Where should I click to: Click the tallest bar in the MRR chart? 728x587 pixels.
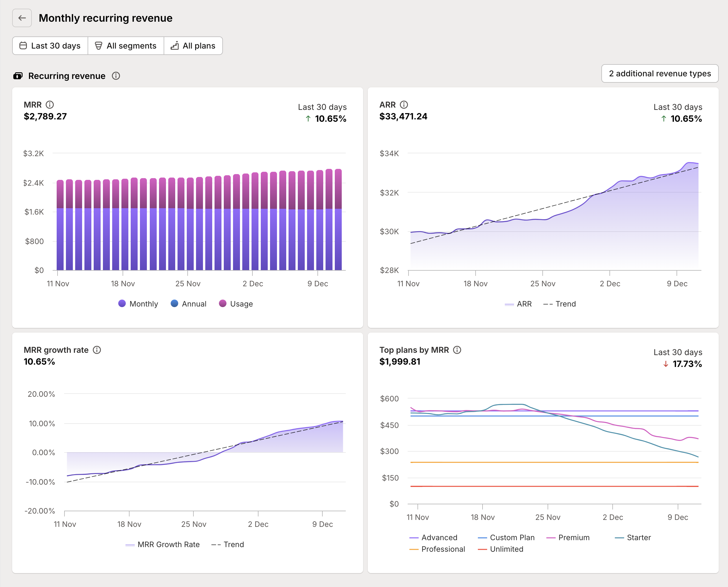click(338, 220)
